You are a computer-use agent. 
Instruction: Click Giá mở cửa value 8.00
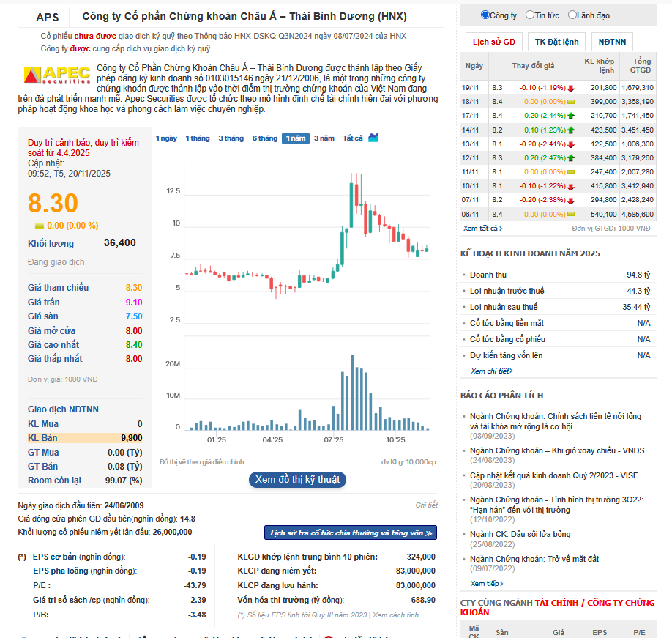(x=134, y=331)
